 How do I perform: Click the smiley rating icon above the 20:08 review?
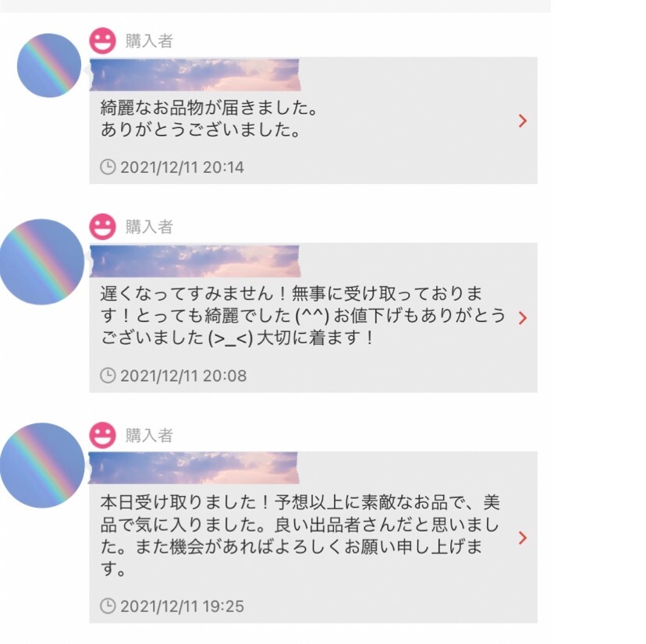point(102,227)
